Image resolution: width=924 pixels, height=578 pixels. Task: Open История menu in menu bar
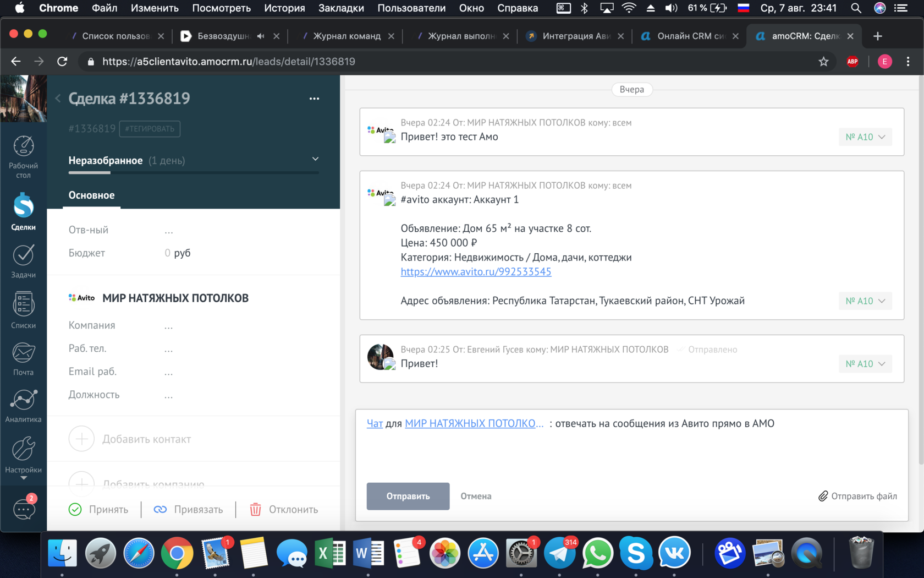tap(284, 8)
